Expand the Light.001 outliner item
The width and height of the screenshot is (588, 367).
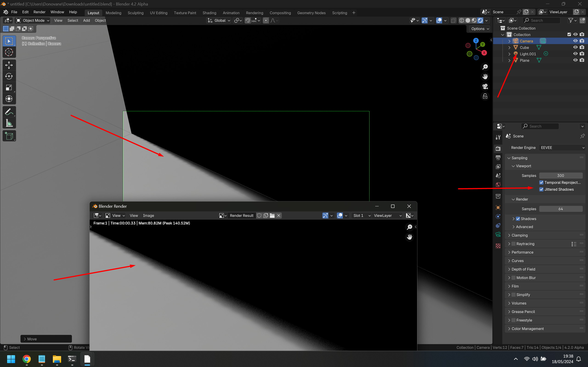point(509,54)
